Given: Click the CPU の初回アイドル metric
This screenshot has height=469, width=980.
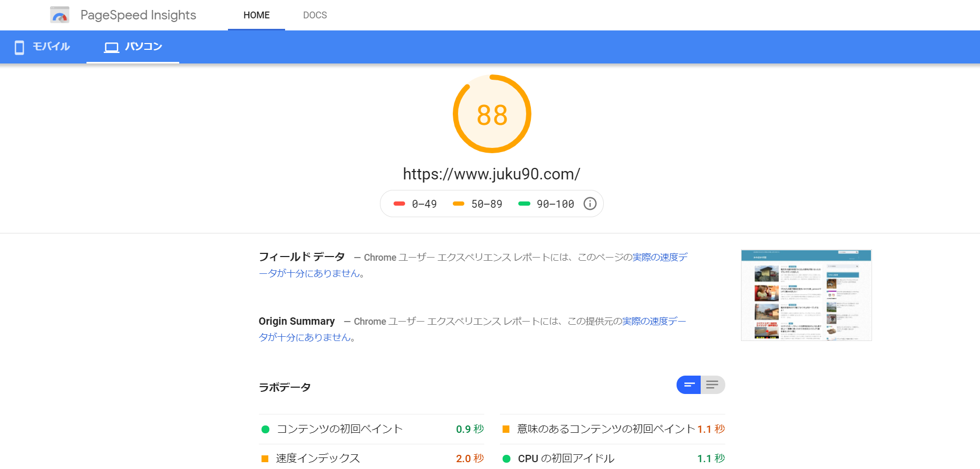Looking at the screenshot, I should (613, 458).
